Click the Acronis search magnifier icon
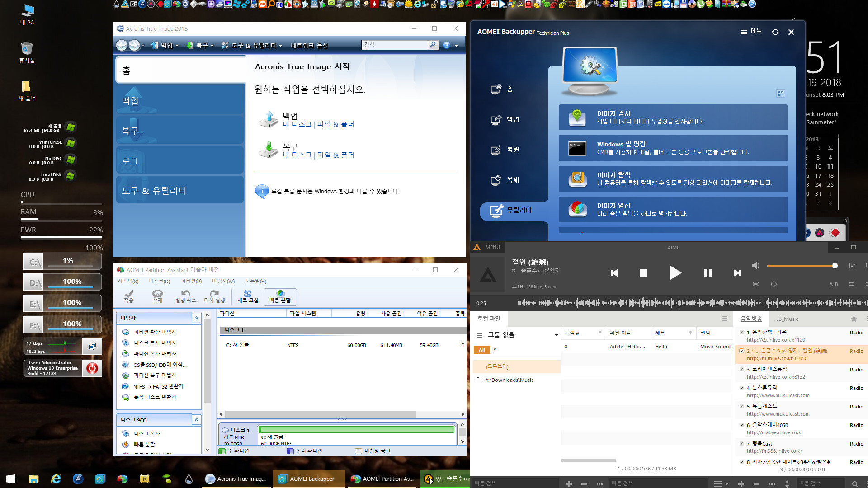The image size is (868, 488). 433,45
